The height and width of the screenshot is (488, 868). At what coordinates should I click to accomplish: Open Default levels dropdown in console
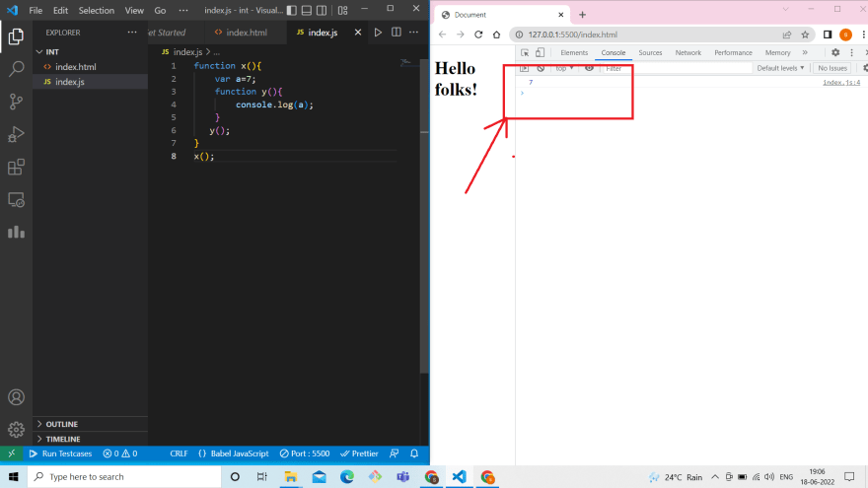point(780,68)
